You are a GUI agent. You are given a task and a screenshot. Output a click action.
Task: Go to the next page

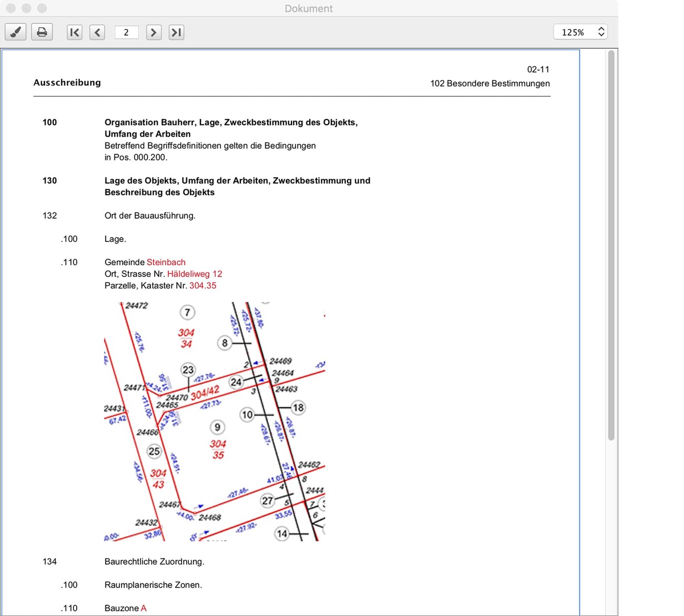[154, 32]
